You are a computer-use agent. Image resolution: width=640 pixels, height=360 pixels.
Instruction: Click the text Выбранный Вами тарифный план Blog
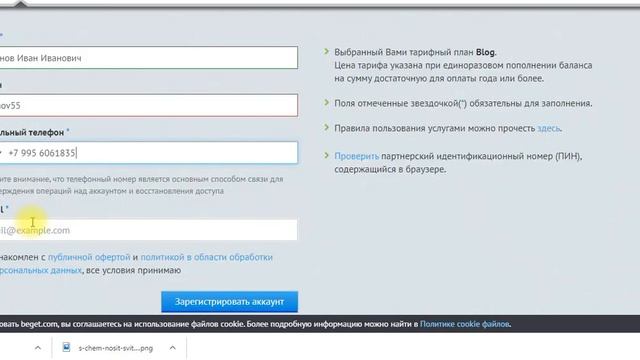coord(415,52)
